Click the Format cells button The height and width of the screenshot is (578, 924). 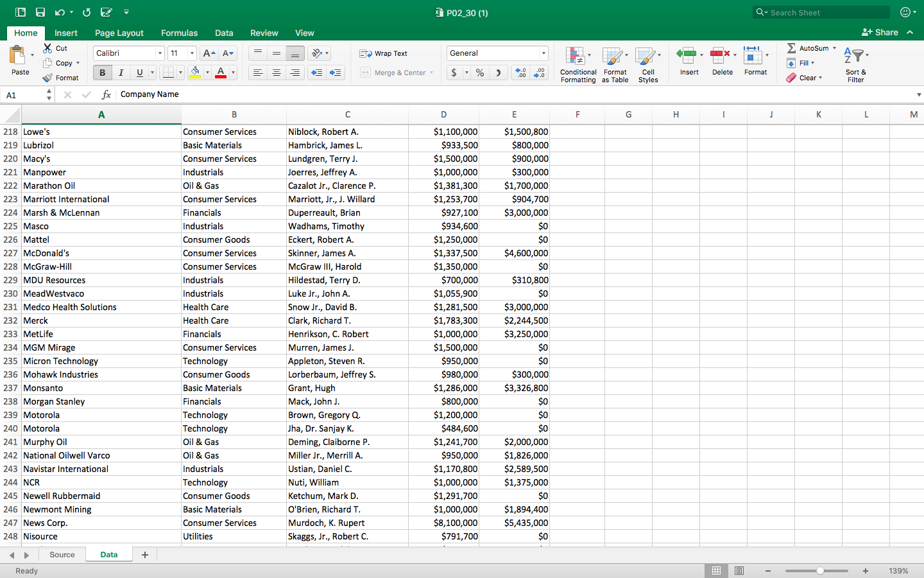pos(755,61)
